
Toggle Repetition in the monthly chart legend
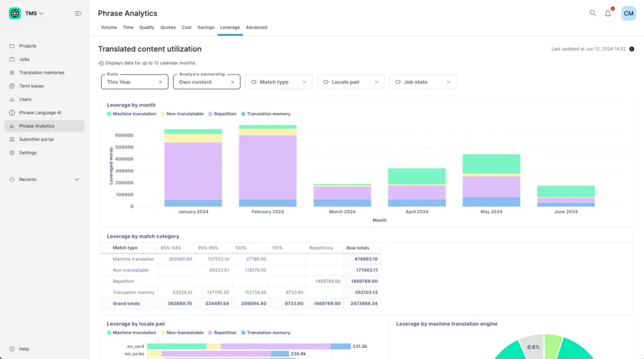pos(222,114)
